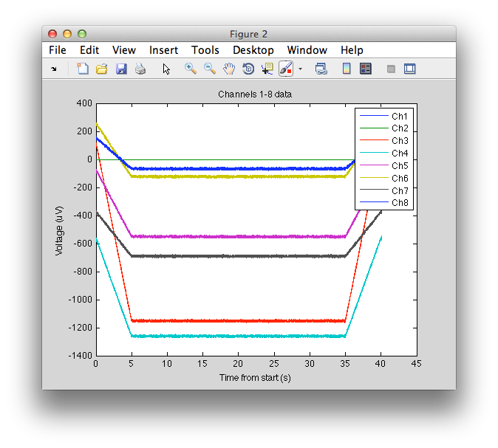The image size is (498, 448).
Task: Open the Window menu
Action: (307, 50)
